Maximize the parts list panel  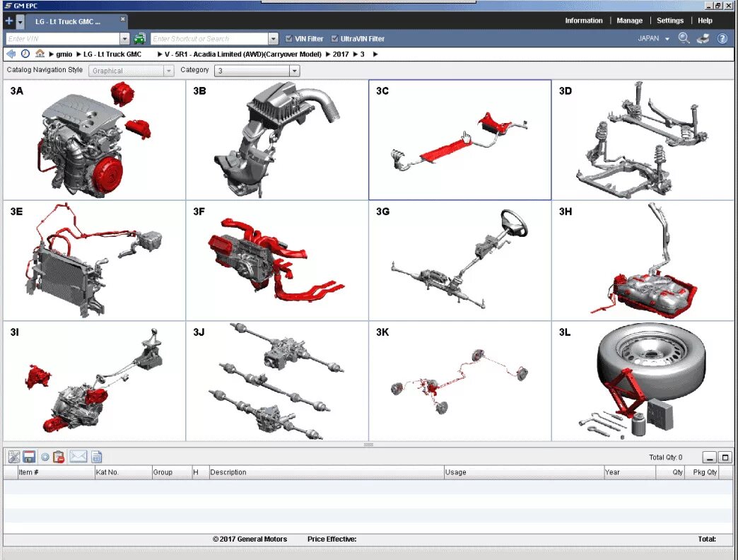[725, 457]
